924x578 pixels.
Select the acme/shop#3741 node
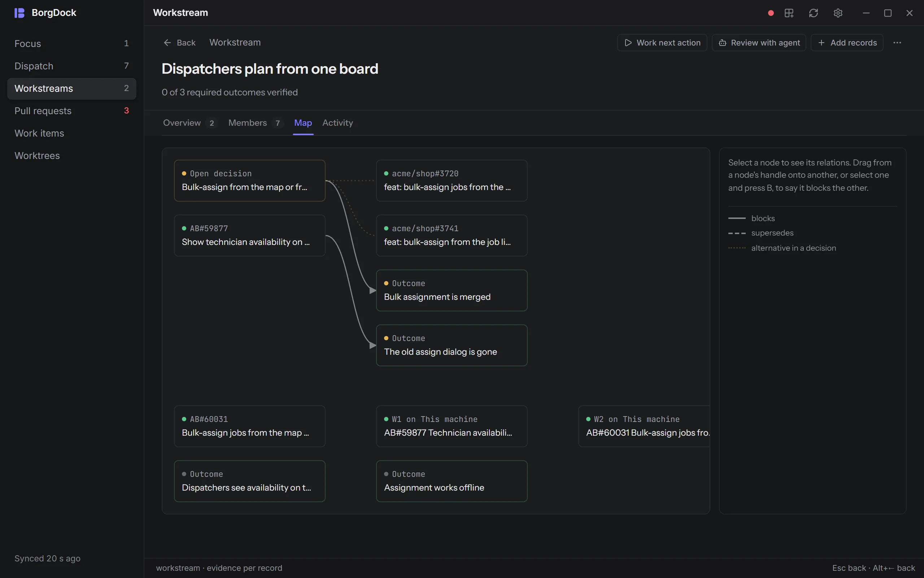tap(452, 236)
